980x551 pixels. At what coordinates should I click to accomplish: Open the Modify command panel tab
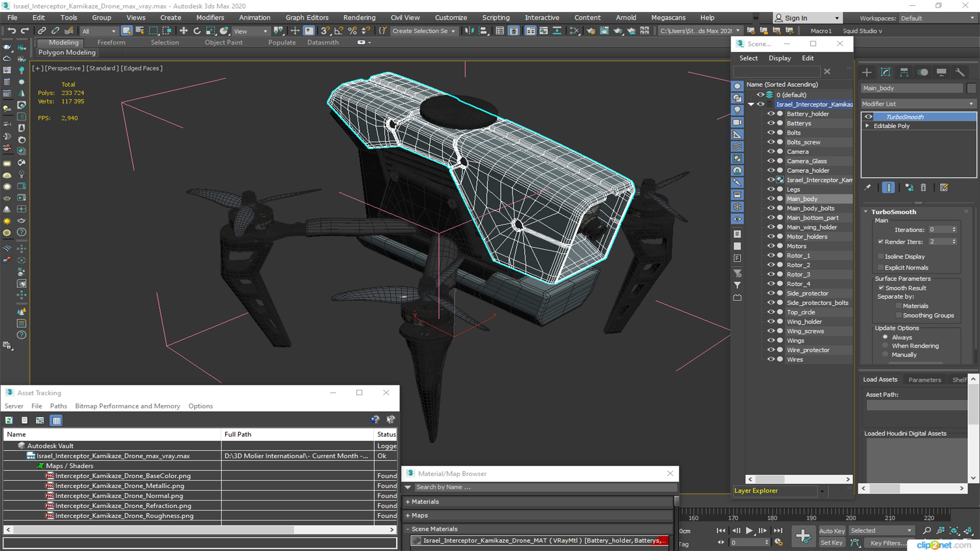[886, 72]
